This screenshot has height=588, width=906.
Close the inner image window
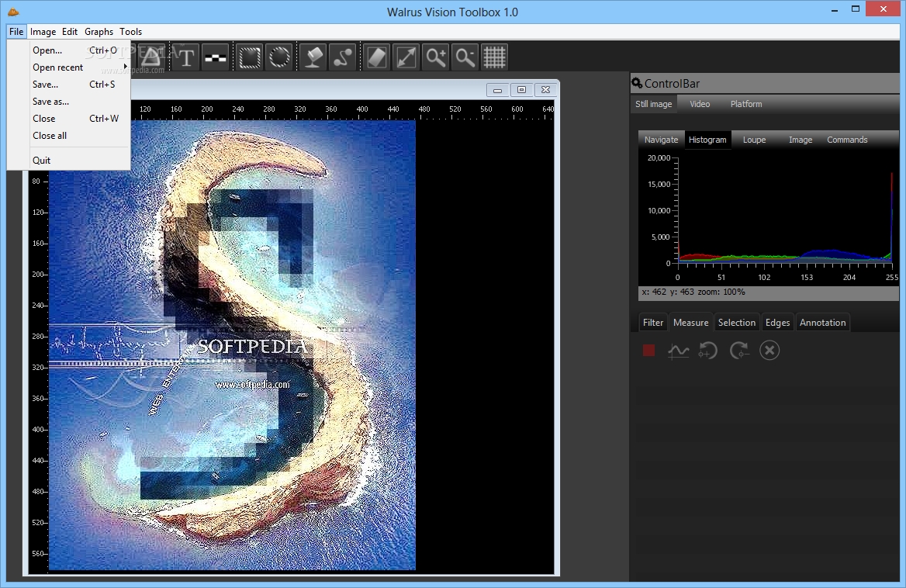click(545, 90)
